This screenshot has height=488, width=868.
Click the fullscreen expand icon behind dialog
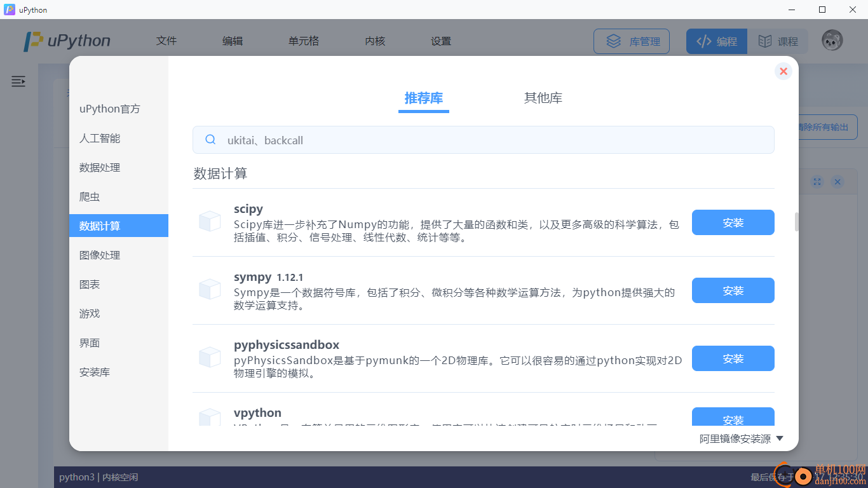pos(817,182)
